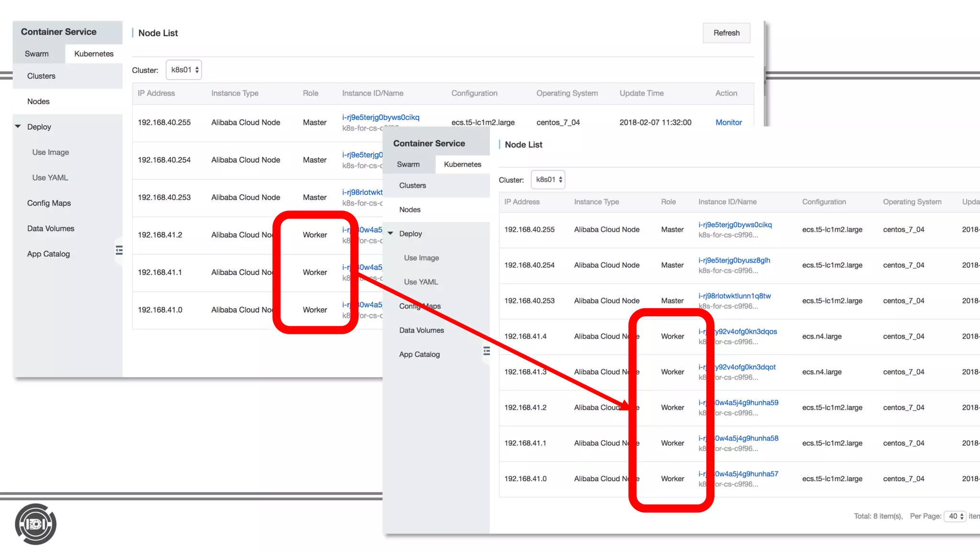Click Use Image under Deploy in left sidebar
This screenshot has height=551, width=980.
click(x=50, y=152)
